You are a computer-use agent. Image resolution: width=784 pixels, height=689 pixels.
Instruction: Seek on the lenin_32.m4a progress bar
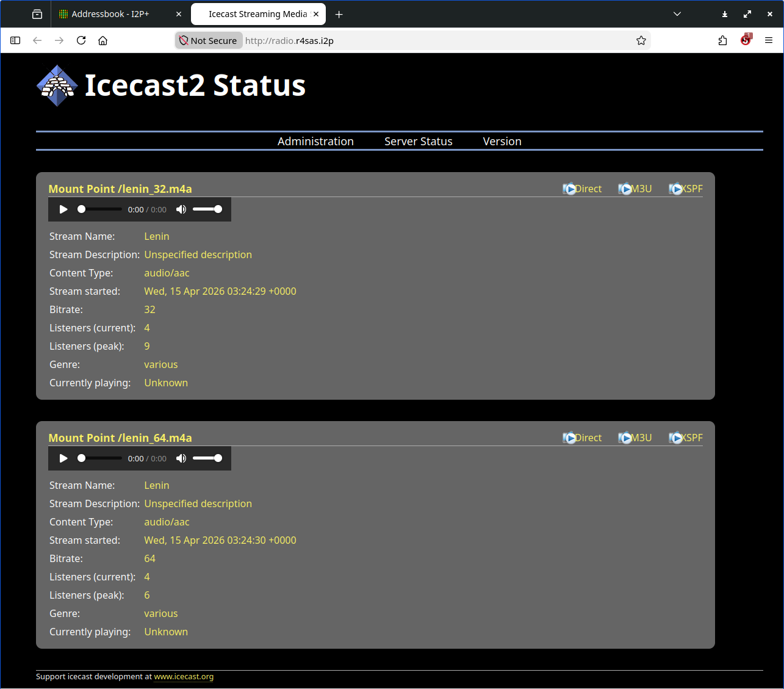tap(99, 209)
